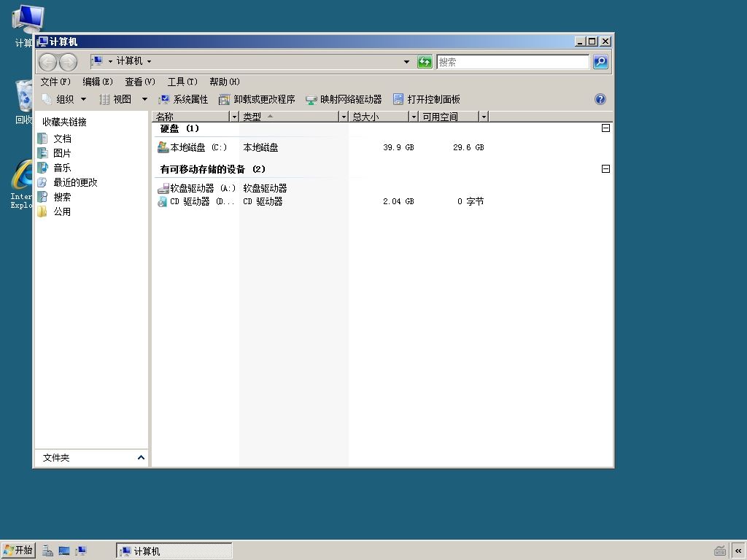Open the 组织 menu button
This screenshot has height=560, width=747.
tap(64, 99)
